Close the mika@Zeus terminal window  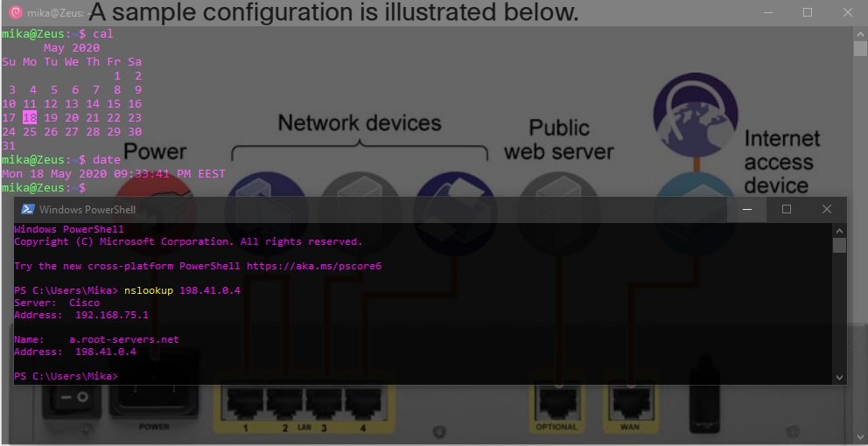click(848, 12)
